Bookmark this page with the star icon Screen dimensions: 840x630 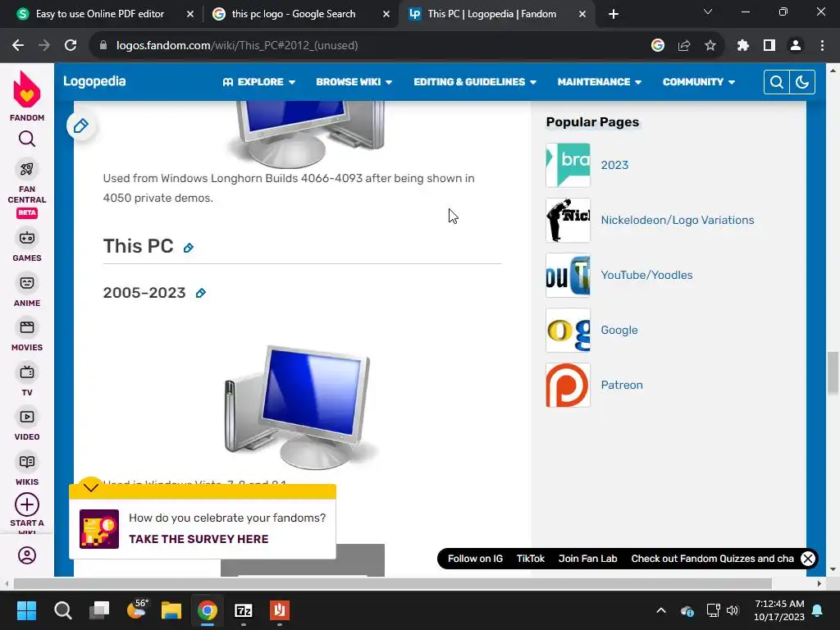click(710, 46)
